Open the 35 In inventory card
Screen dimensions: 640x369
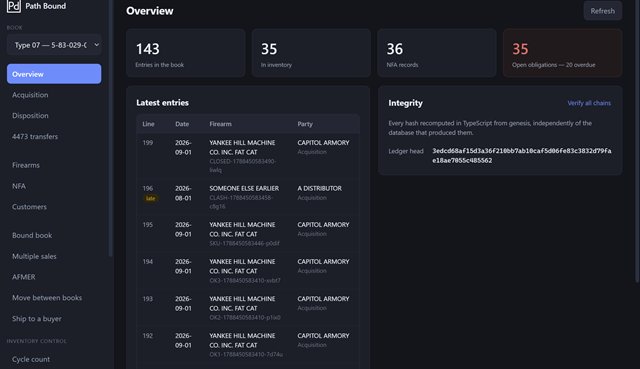click(x=311, y=53)
